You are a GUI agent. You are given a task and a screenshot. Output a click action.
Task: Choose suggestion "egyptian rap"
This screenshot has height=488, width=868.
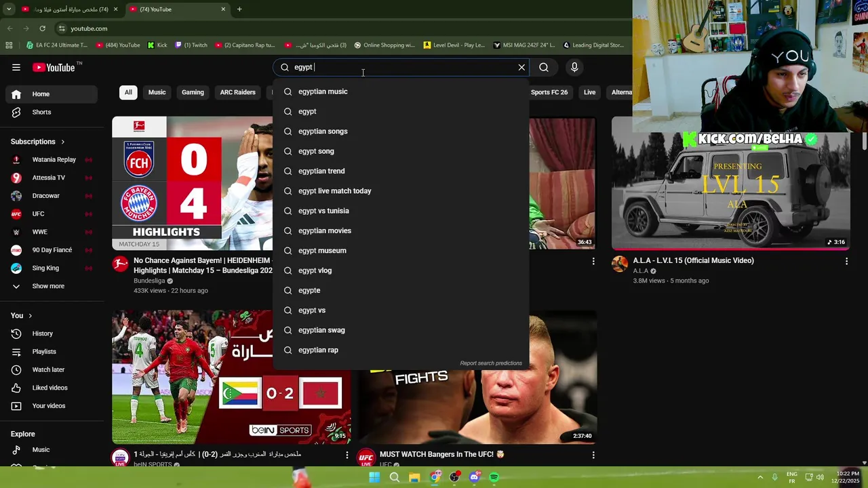(x=401, y=350)
